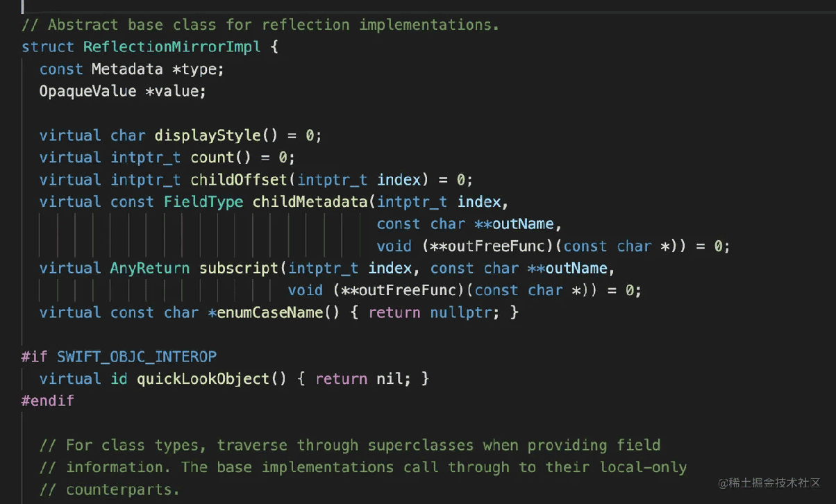
Task: Click the ReflectionMirrorImpl struct name
Action: point(172,47)
